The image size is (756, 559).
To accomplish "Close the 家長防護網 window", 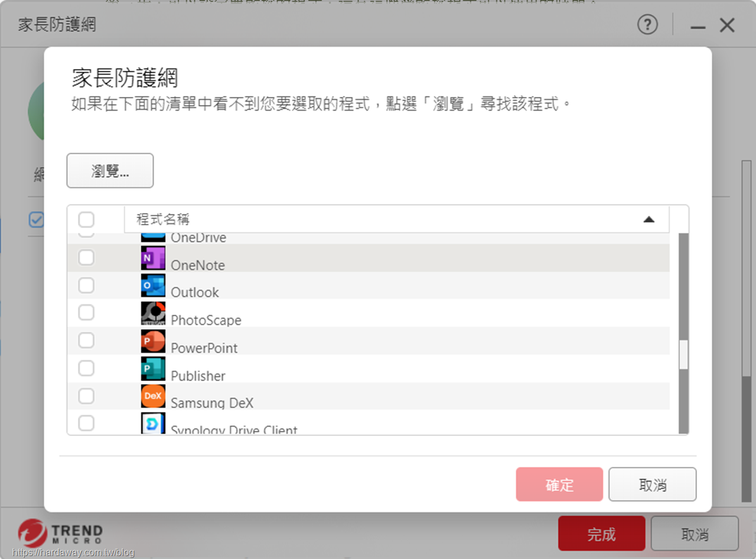I will click(x=727, y=25).
